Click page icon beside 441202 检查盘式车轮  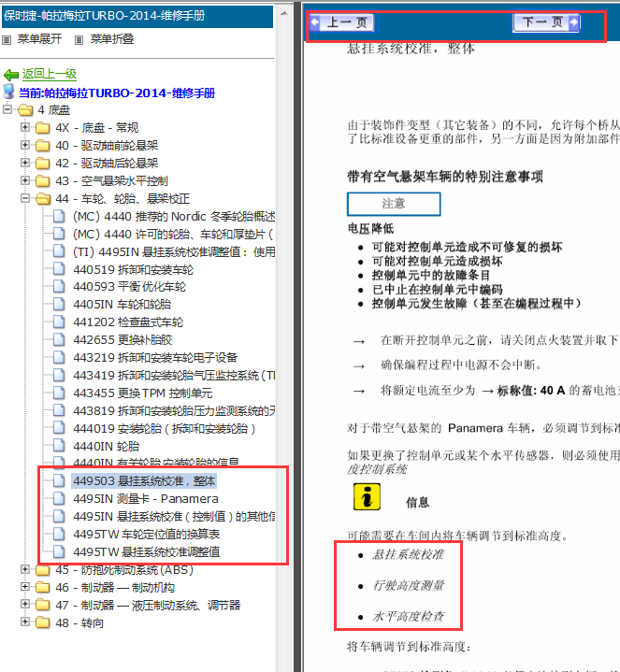tap(59, 322)
